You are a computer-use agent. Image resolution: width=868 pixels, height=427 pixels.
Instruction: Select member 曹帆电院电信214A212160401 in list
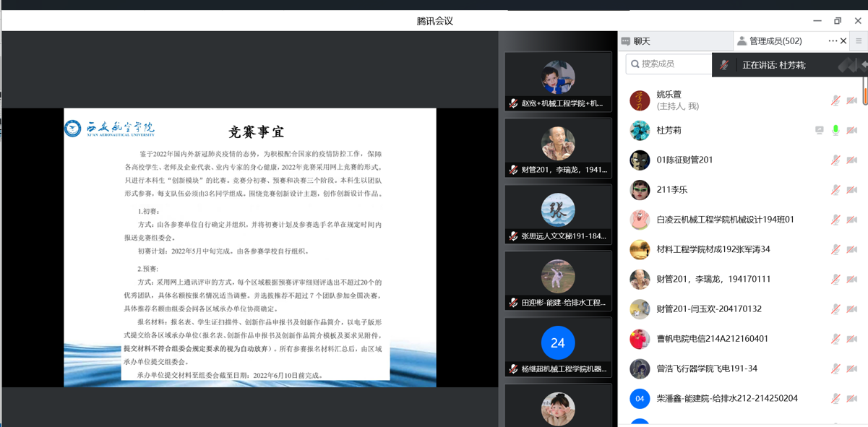[x=712, y=338]
